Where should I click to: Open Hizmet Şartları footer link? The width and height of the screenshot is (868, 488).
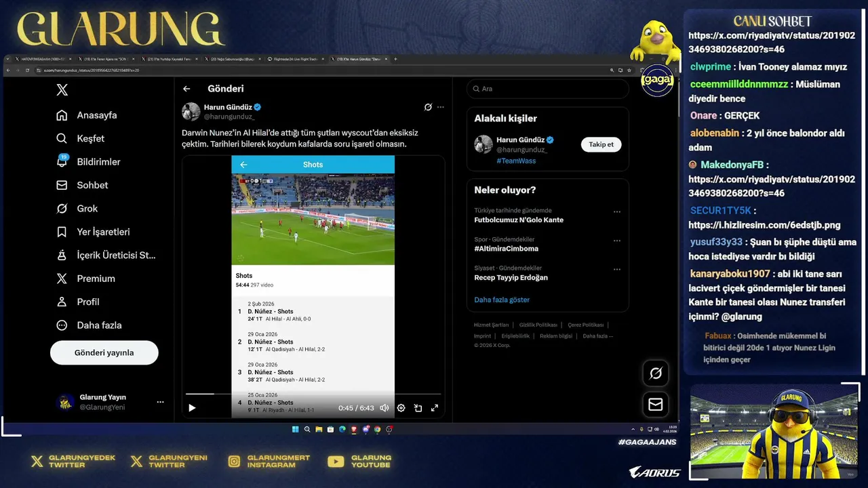(491, 325)
